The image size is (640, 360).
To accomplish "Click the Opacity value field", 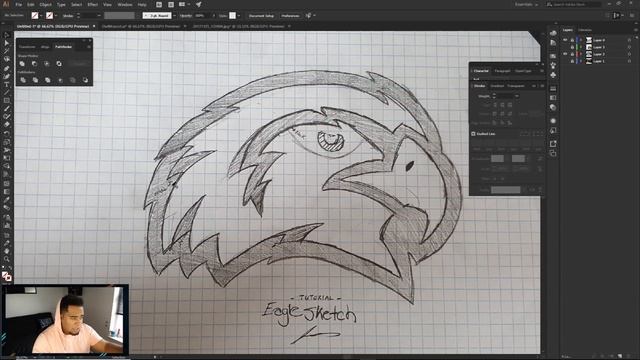I will click(202, 16).
